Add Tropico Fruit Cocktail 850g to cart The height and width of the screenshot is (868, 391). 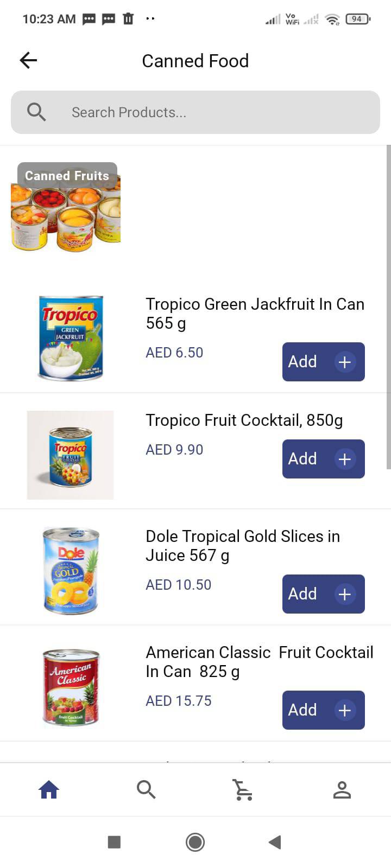pos(323,459)
